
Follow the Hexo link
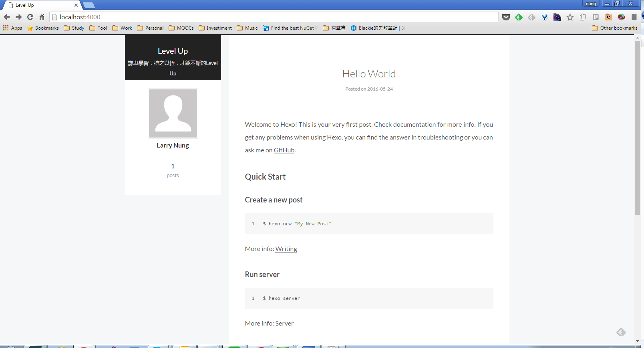pos(288,125)
